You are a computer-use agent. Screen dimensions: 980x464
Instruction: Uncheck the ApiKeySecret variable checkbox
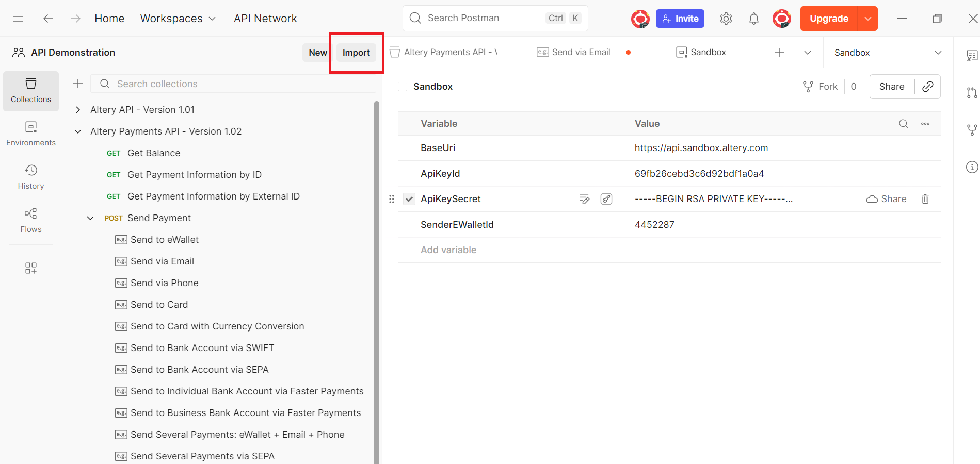pos(409,199)
